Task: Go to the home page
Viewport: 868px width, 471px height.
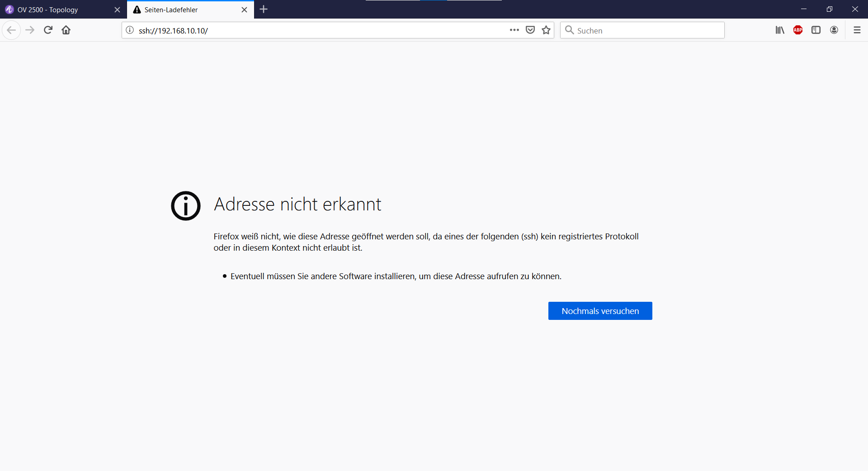Action: coord(66,30)
